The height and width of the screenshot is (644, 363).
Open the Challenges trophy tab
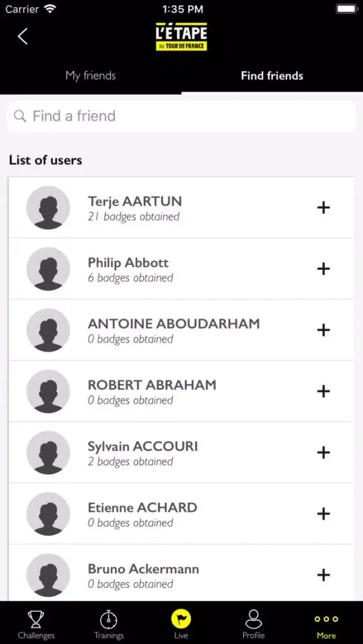pos(36,624)
